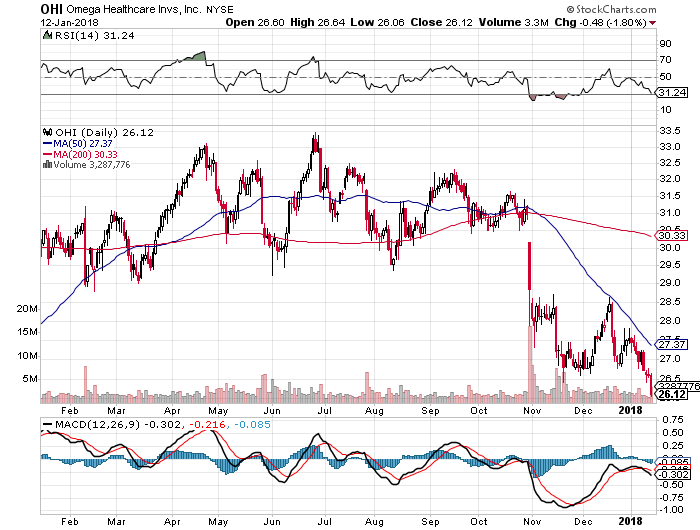The width and height of the screenshot is (700, 530).
Task: Click the candlestick icon beside OHI (Daily)
Action: tap(47, 132)
